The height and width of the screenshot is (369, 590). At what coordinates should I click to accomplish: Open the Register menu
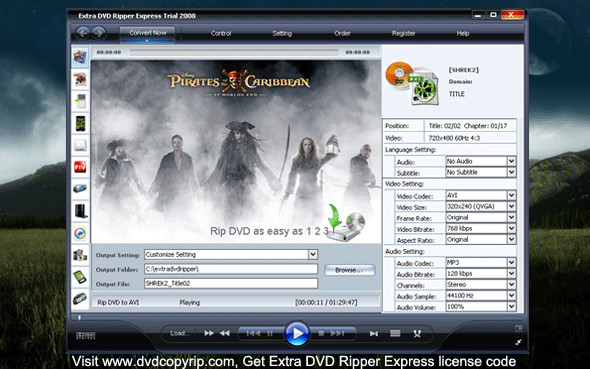403,33
